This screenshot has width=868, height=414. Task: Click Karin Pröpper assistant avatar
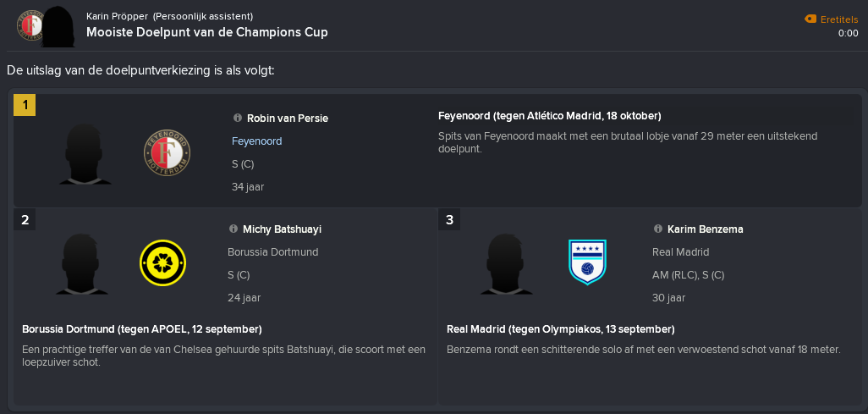click(58, 27)
